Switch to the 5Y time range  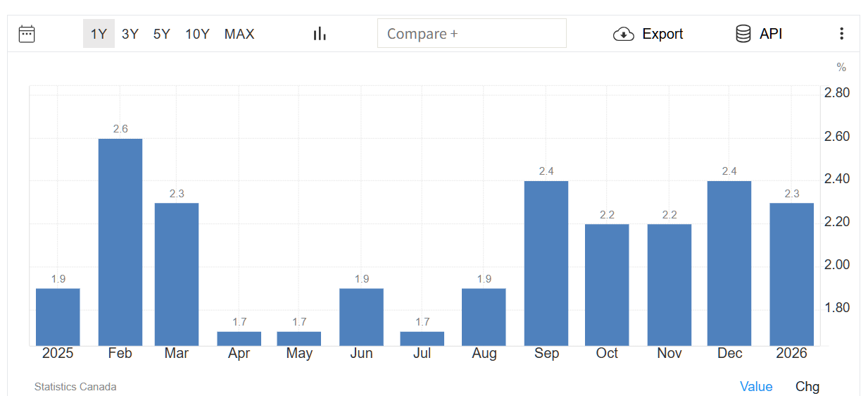(162, 34)
